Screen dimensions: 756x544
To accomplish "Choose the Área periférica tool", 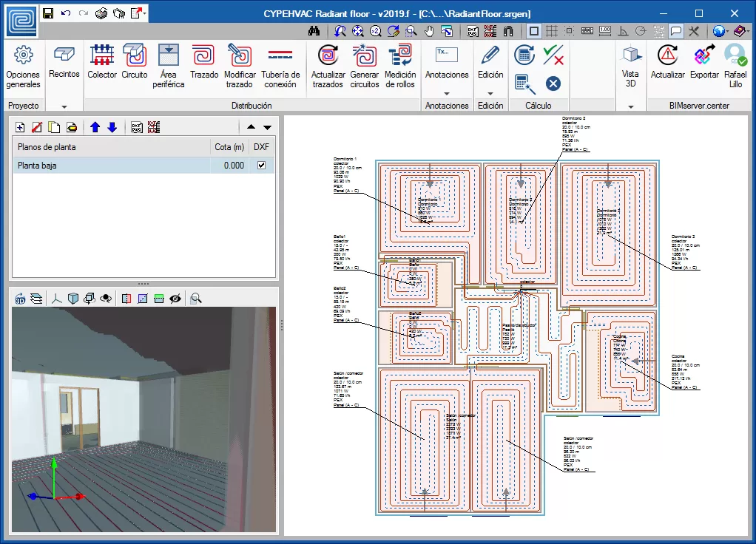I will 169,65.
